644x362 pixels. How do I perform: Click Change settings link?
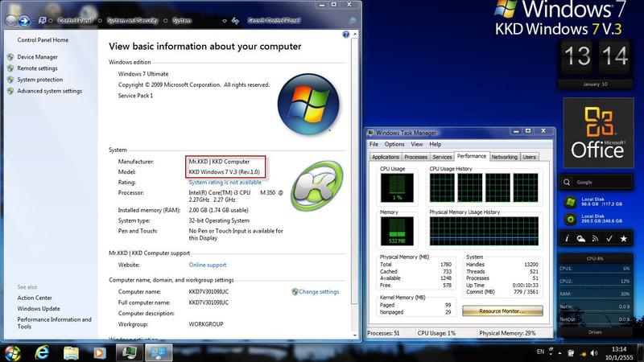pyautogui.click(x=319, y=292)
